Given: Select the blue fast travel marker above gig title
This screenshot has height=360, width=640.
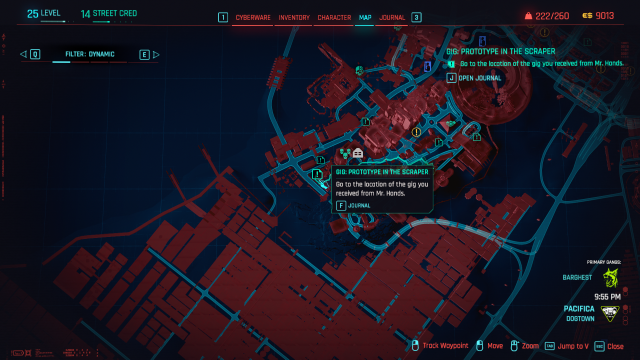Looking at the screenshot, I should (482, 41).
